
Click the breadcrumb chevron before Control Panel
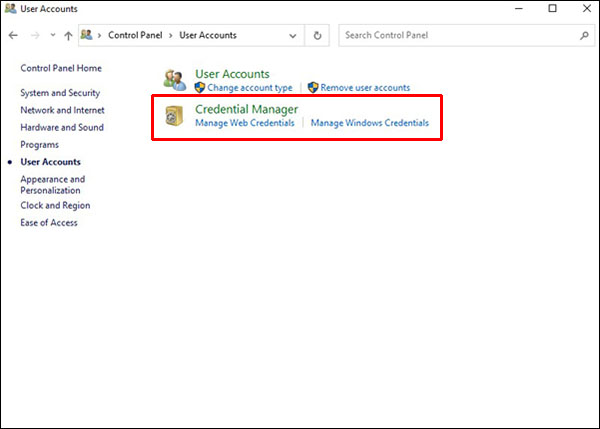99,36
